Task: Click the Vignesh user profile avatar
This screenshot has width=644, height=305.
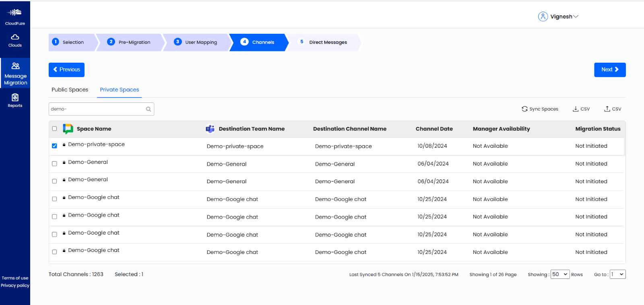Action: 543,16
